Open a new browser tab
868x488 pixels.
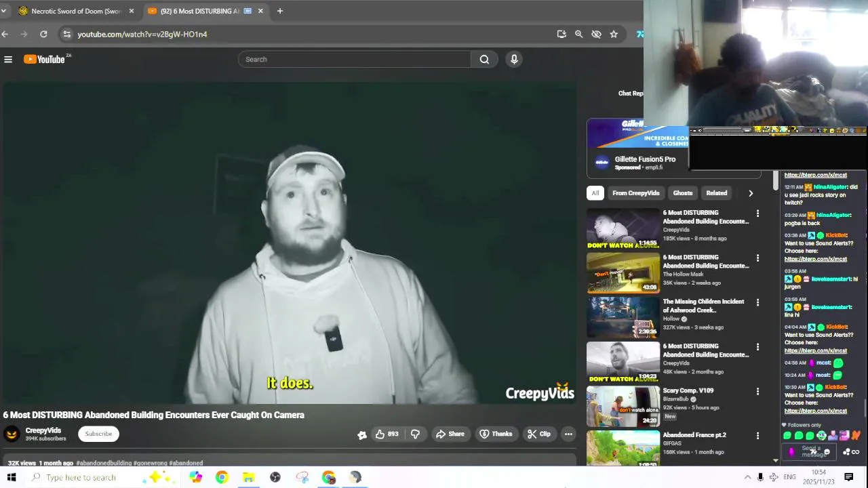tap(279, 11)
